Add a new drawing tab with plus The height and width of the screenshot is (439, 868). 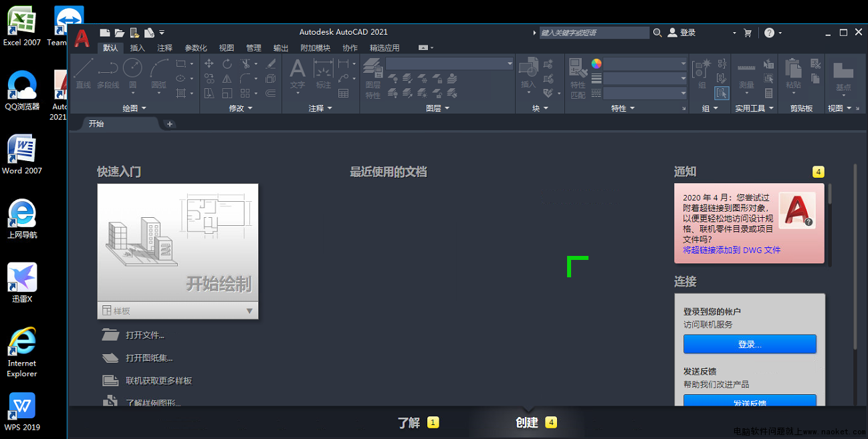point(170,124)
